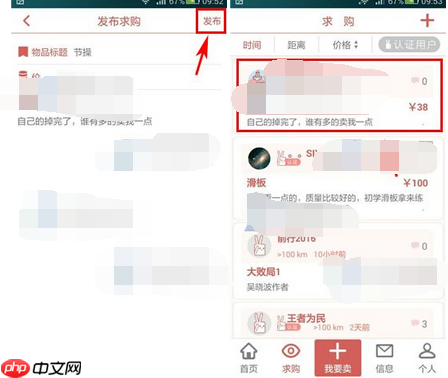Screen dimensions: 448x378
Task: Go back from the 发布求购 screen
Action: (x=26, y=21)
